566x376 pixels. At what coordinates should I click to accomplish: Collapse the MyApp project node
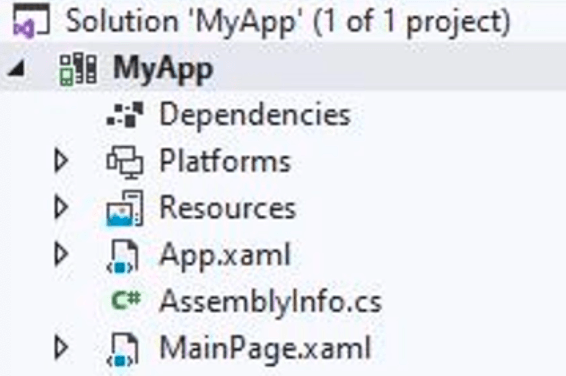click(x=17, y=68)
